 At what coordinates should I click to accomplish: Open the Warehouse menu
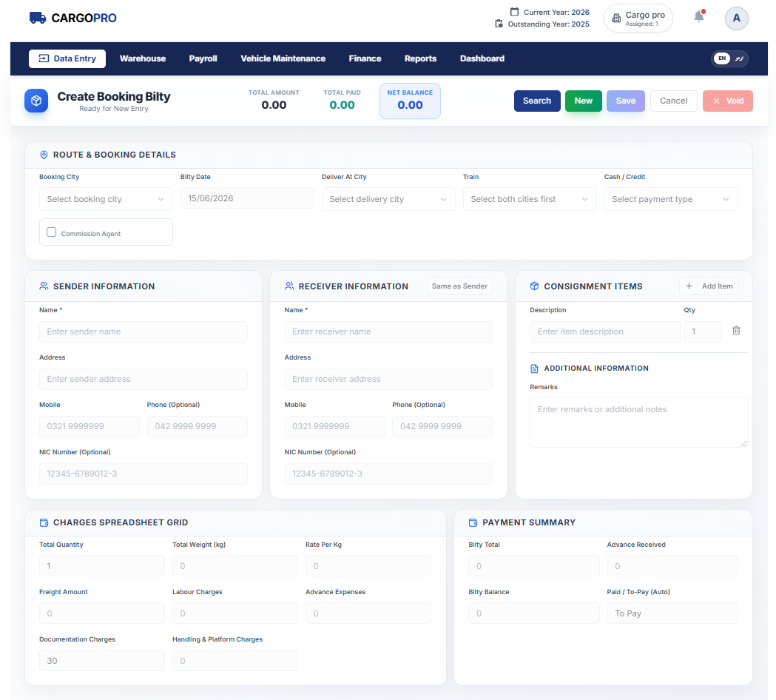click(143, 58)
